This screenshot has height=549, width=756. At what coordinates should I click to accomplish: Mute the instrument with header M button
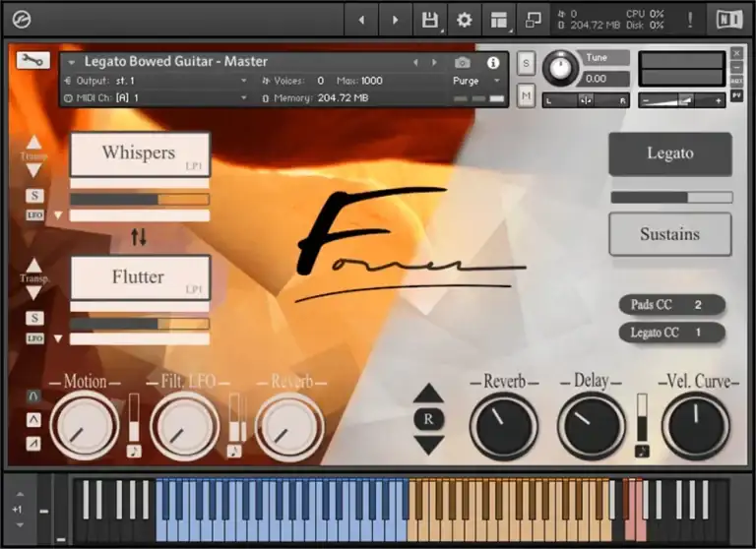(x=526, y=95)
